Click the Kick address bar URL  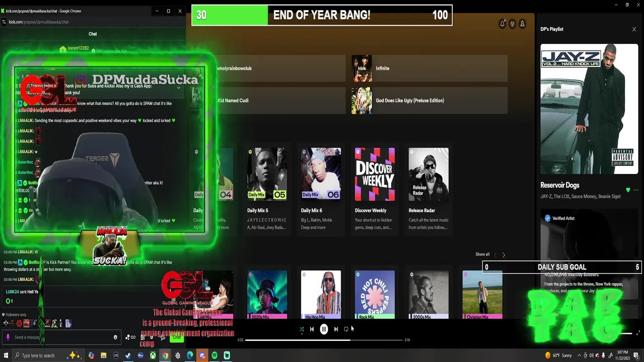[39, 22]
